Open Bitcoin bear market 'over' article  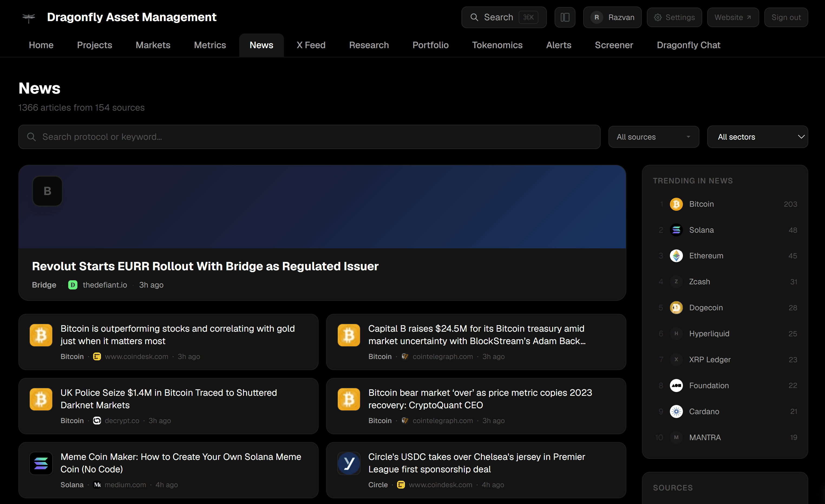click(476, 406)
